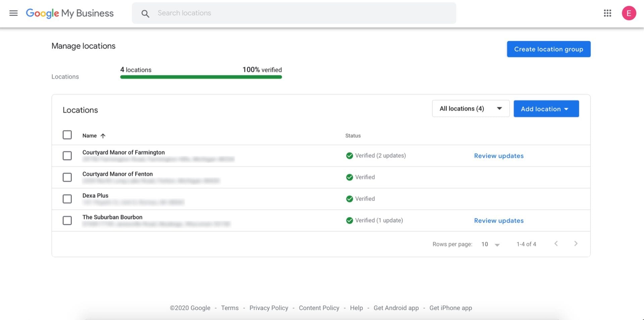Click the 1-4 of 4 pagination text
Screen dimensions: 644x320
(526, 244)
